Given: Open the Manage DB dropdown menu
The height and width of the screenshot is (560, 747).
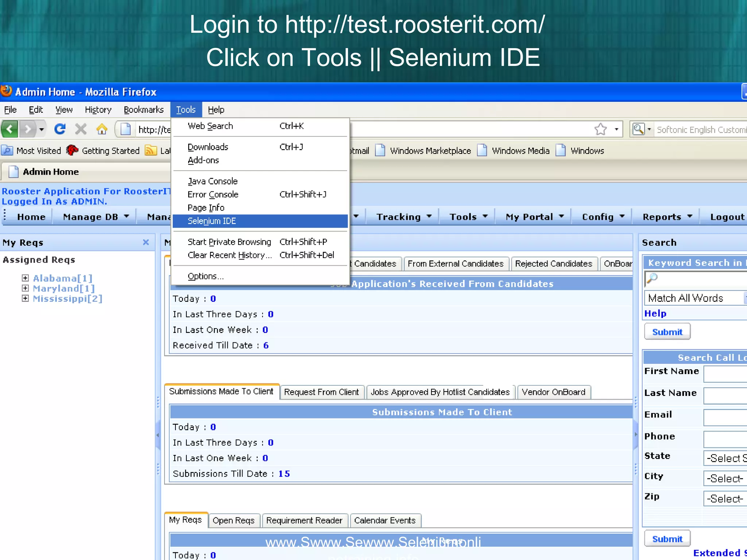Looking at the screenshot, I should [96, 217].
